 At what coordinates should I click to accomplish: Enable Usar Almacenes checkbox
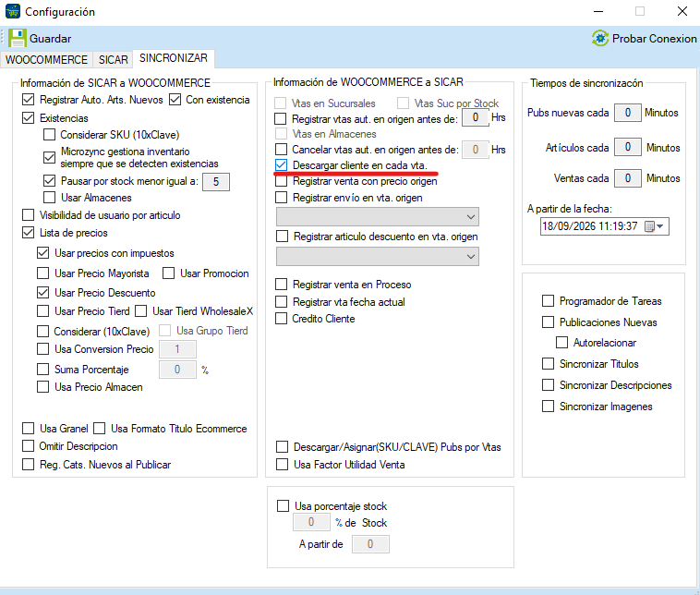coord(49,198)
